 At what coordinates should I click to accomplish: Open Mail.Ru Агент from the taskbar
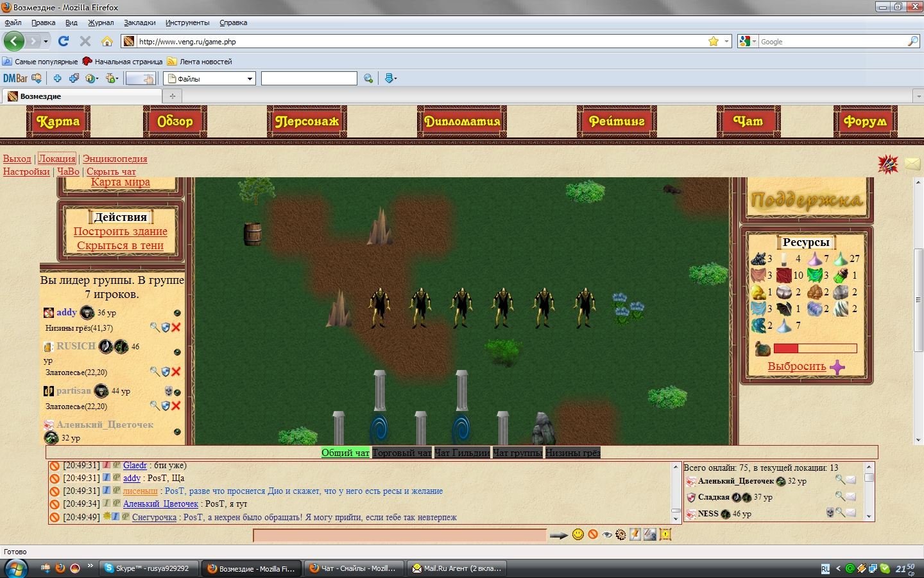coord(458,568)
